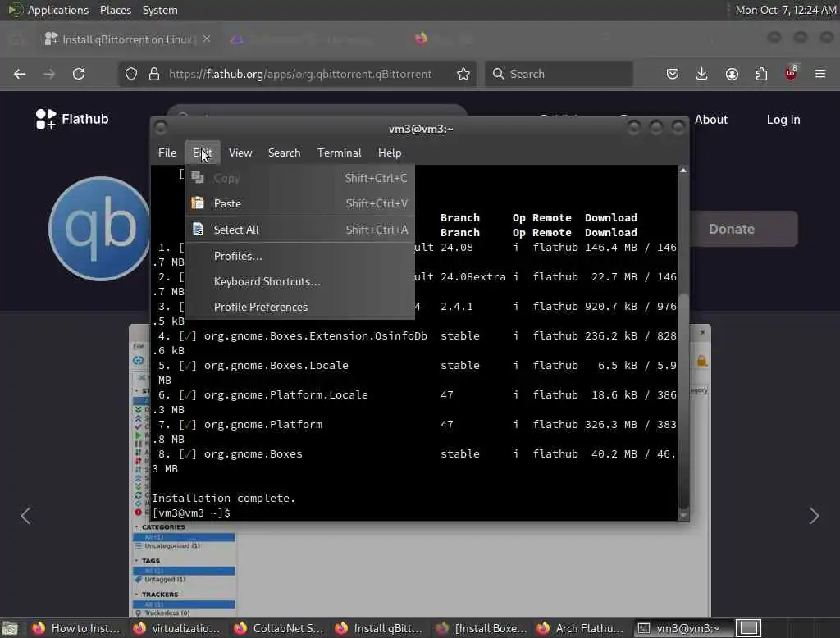Open the Firefox downloads panel

pyautogui.click(x=702, y=74)
